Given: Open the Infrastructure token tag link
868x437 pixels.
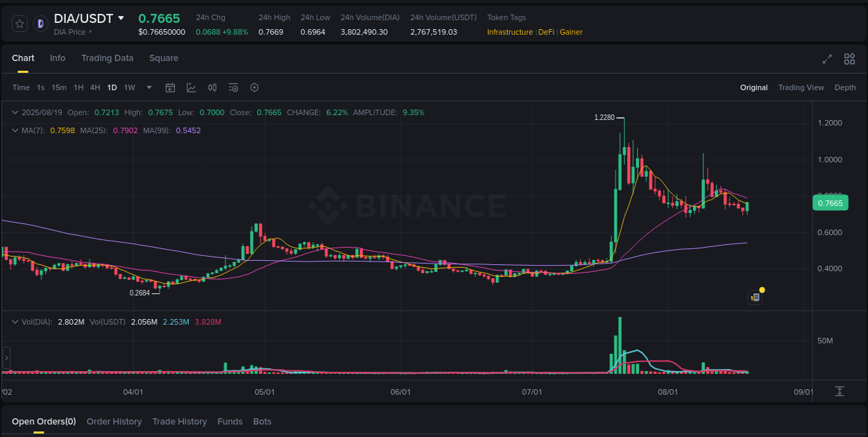Looking at the screenshot, I should pyautogui.click(x=510, y=32).
